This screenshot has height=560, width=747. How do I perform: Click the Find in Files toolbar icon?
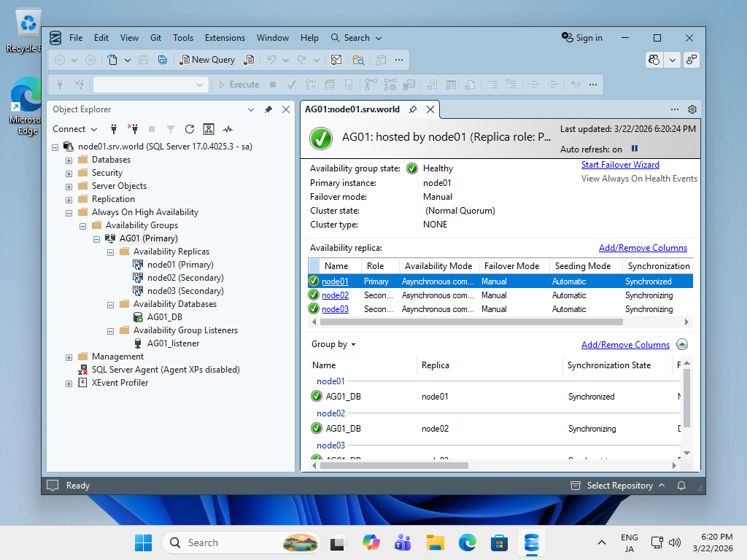tap(358, 60)
